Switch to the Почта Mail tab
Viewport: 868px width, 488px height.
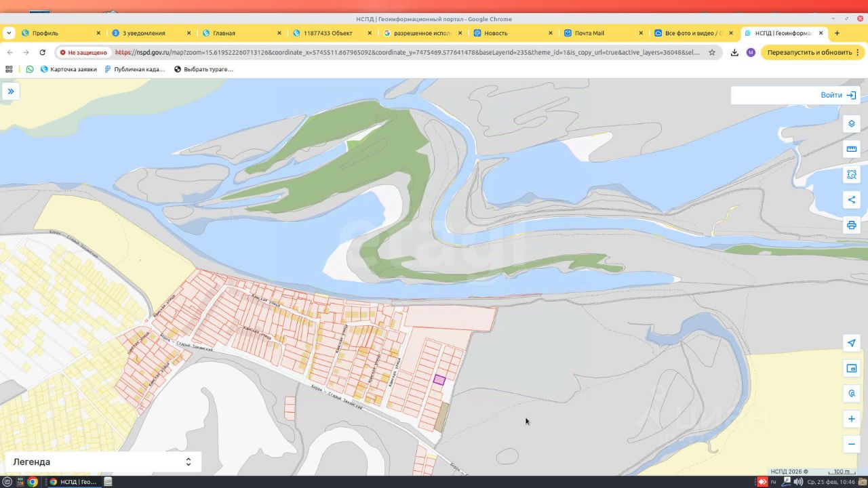(603, 33)
